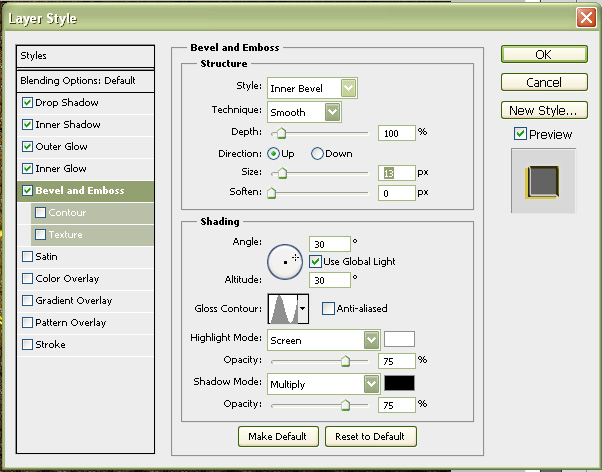Enable the Texture checkbox
602x472 pixels.
40,234
